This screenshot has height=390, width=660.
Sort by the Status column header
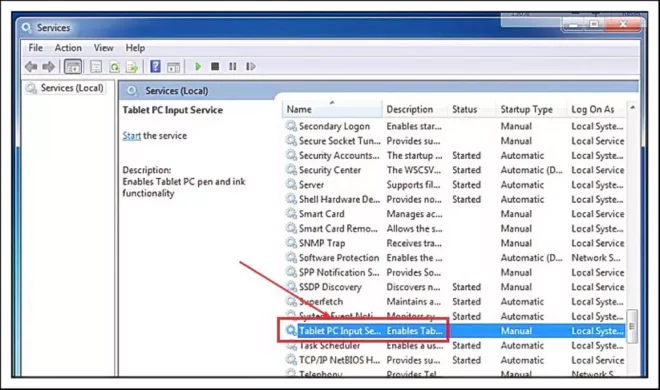coord(471,109)
